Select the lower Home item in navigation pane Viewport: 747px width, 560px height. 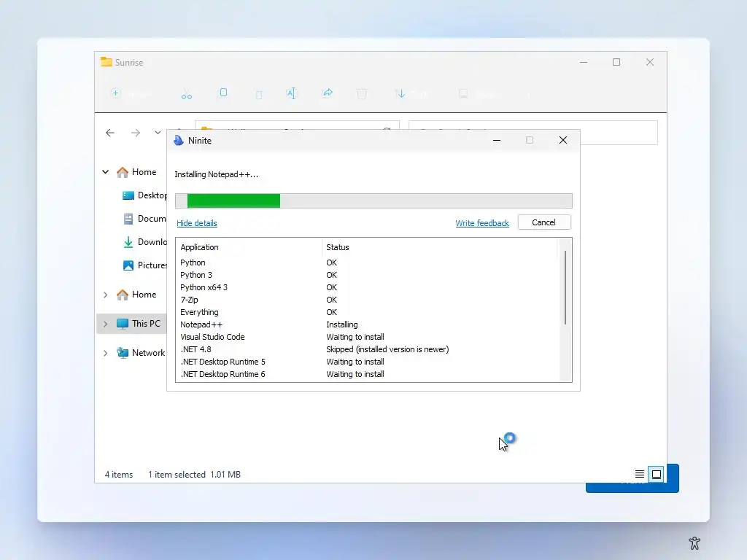pyautogui.click(x=136, y=295)
